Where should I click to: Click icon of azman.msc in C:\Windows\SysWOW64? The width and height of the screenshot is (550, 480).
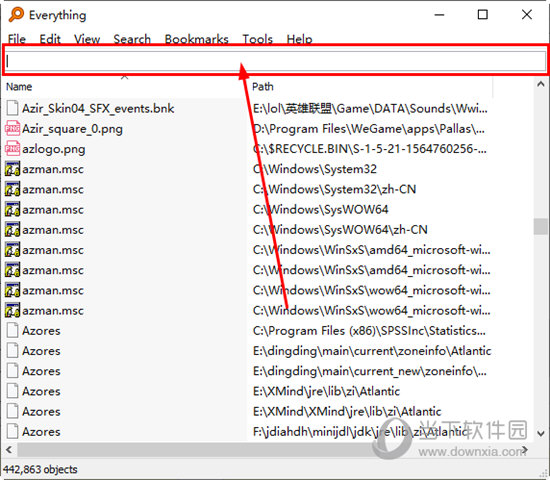pyautogui.click(x=13, y=209)
